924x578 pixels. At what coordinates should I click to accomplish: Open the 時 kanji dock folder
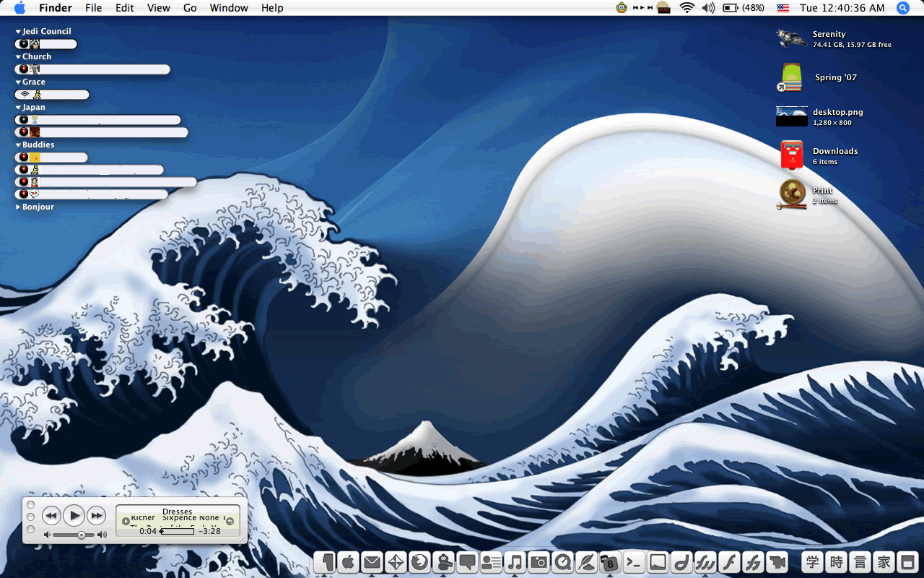[x=836, y=561]
